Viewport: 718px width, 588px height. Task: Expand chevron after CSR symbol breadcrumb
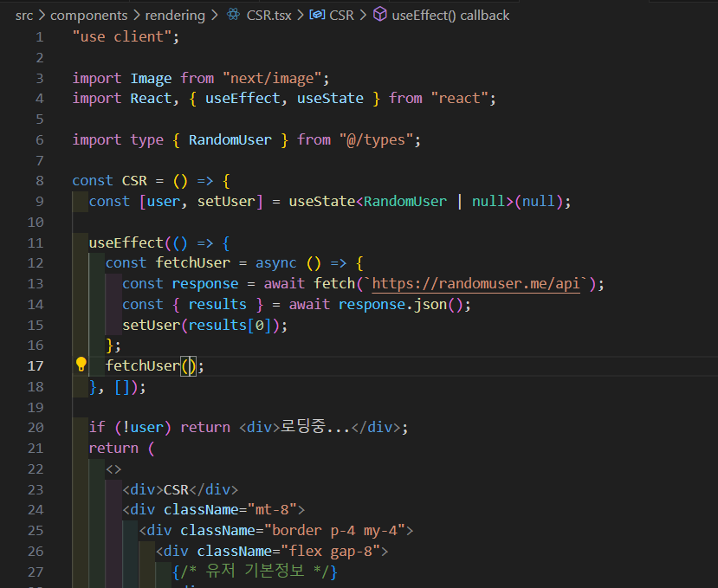pos(363,15)
